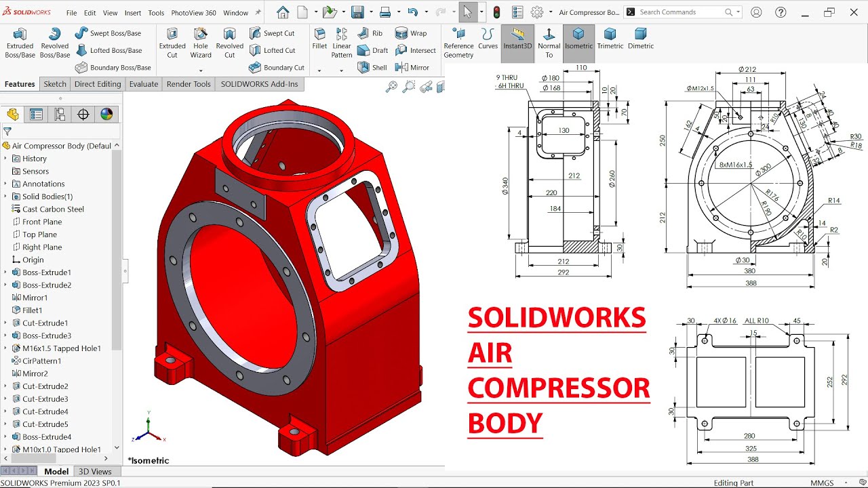Switch to Trimetric view

[610, 39]
